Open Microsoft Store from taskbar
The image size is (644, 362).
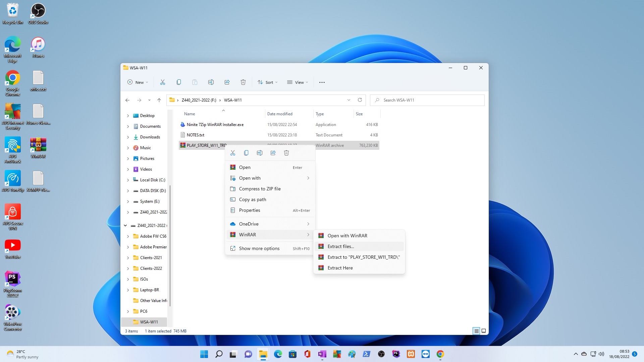click(x=292, y=354)
